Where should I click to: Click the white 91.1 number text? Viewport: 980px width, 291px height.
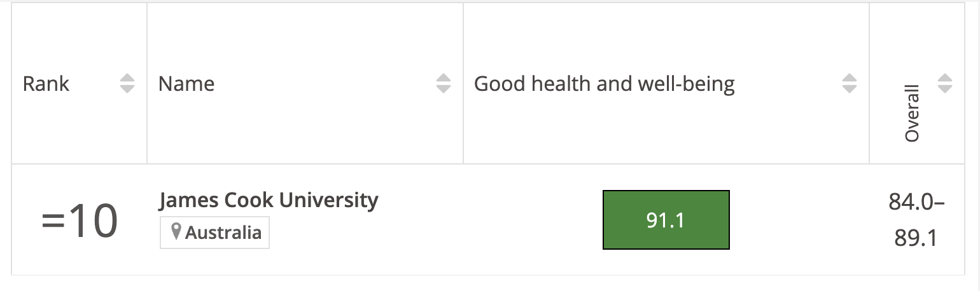665,220
